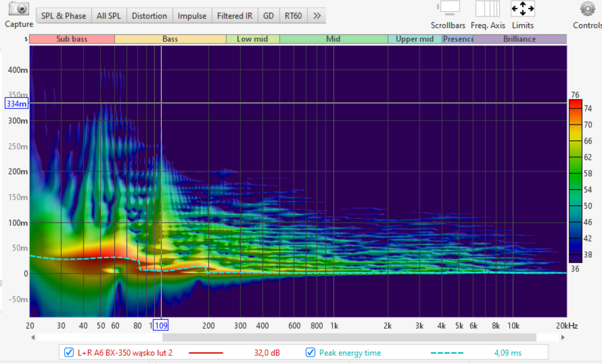Image resolution: width=602 pixels, height=364 pixels.
Task: Toggle the Peak energy time checkbox
Action: pyautogui.click(x=310, y=353)
